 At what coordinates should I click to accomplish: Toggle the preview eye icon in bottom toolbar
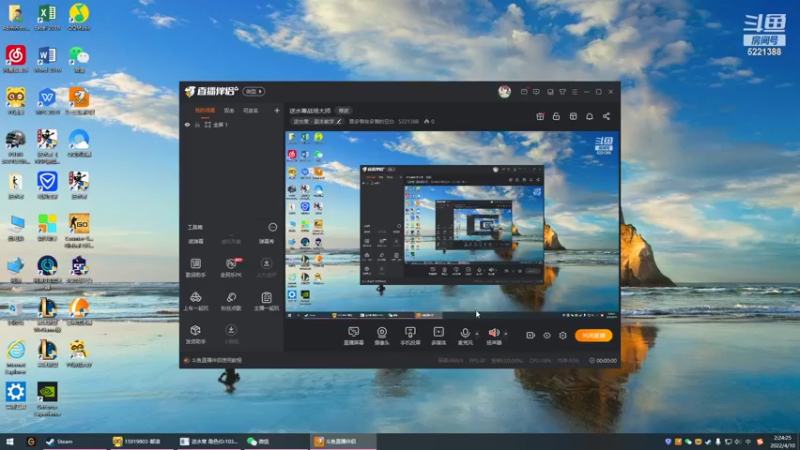tap(546, 335)
